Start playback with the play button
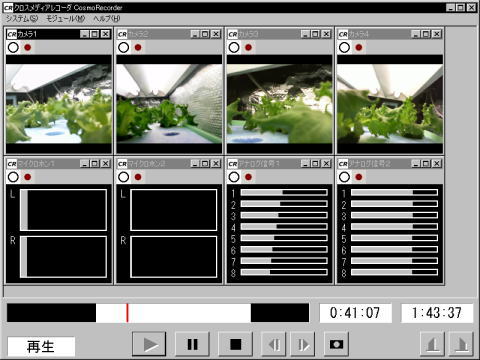480x360 pixels. [x=149, y=344]
